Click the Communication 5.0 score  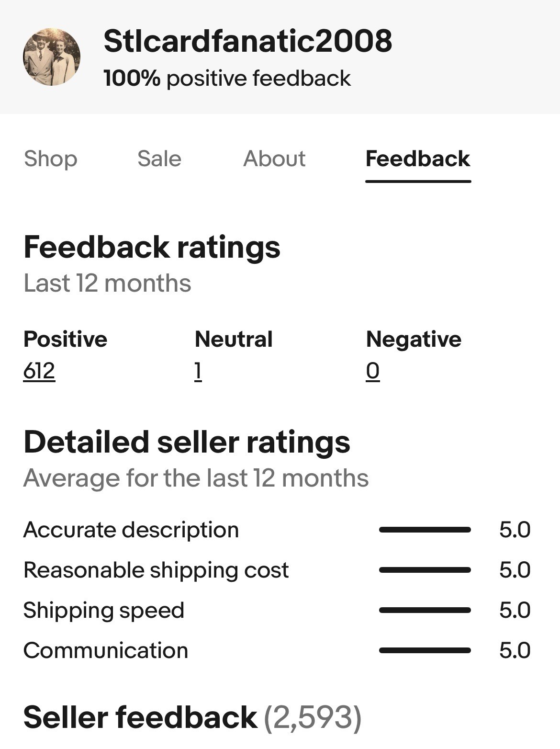pyautogui.click(x=515, y=650)
